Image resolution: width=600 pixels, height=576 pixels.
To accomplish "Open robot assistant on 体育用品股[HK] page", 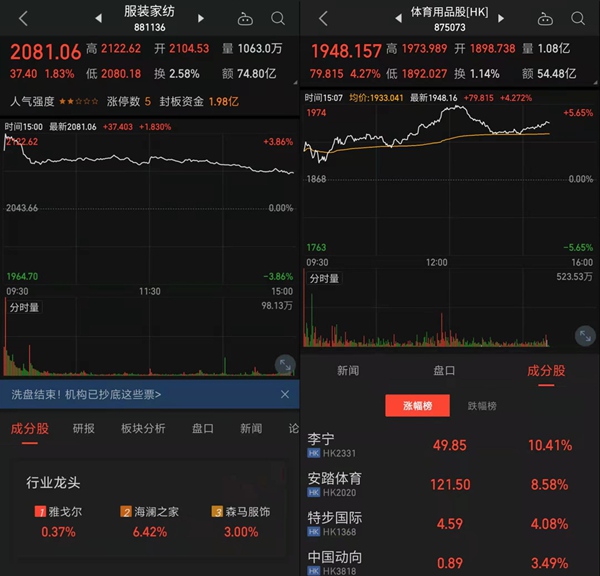I will click(x=545, y=19).
